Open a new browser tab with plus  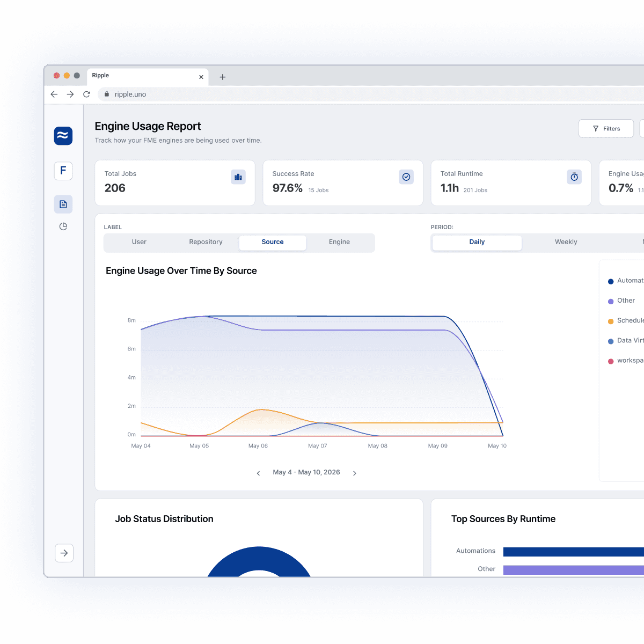(223, 77)
